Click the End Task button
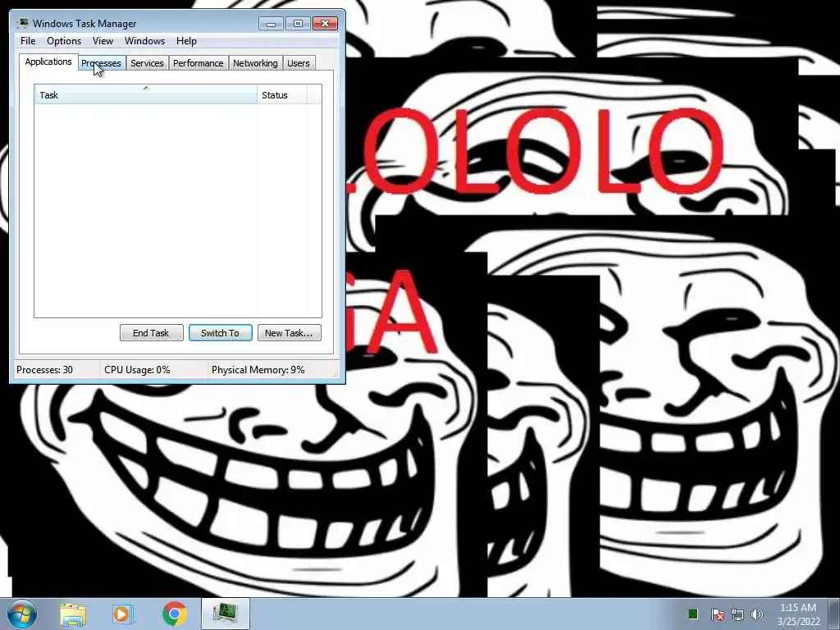840x630 pixels. [152, 333]
